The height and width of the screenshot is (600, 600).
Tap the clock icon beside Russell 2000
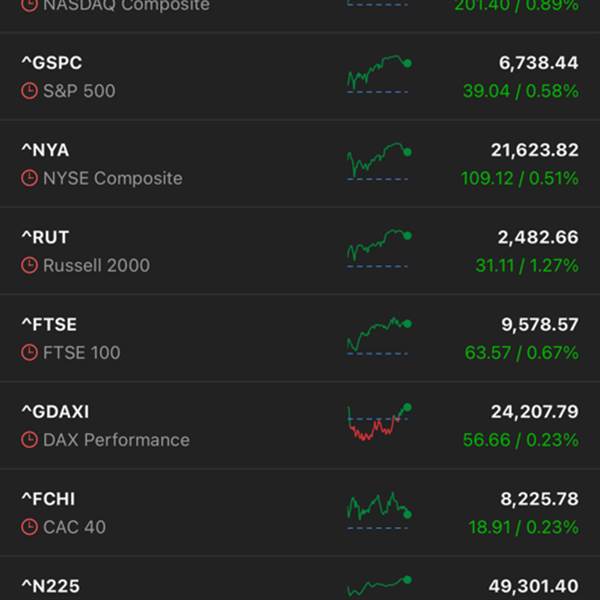click(29, 265)
